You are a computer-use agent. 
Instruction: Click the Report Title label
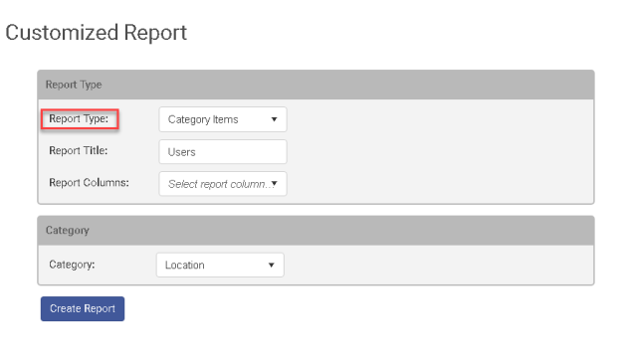(79, 151)
